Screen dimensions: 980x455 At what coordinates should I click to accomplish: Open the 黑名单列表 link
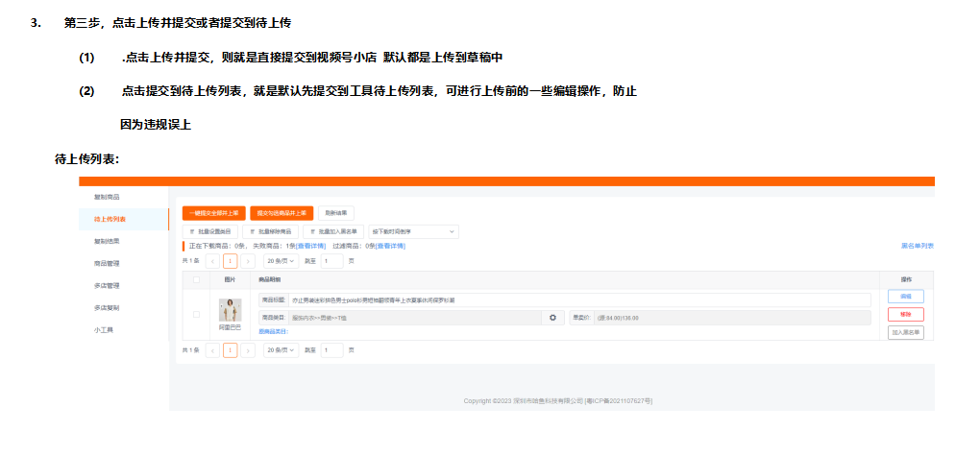pyautogui.click(x=917, y=246)
